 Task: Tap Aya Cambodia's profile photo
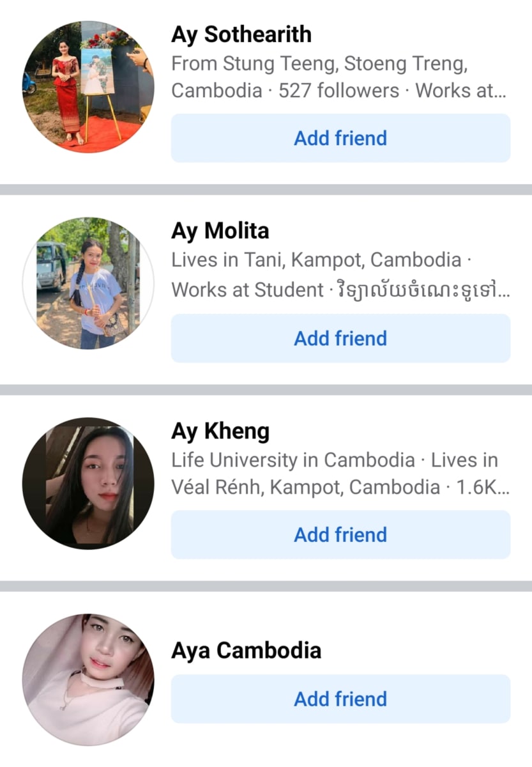pos(88,679)
